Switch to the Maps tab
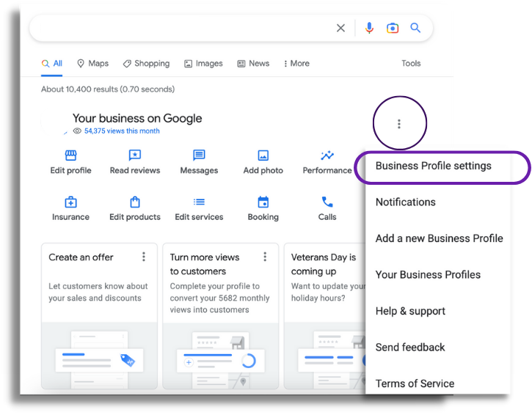532x415 pixels. 93,63
